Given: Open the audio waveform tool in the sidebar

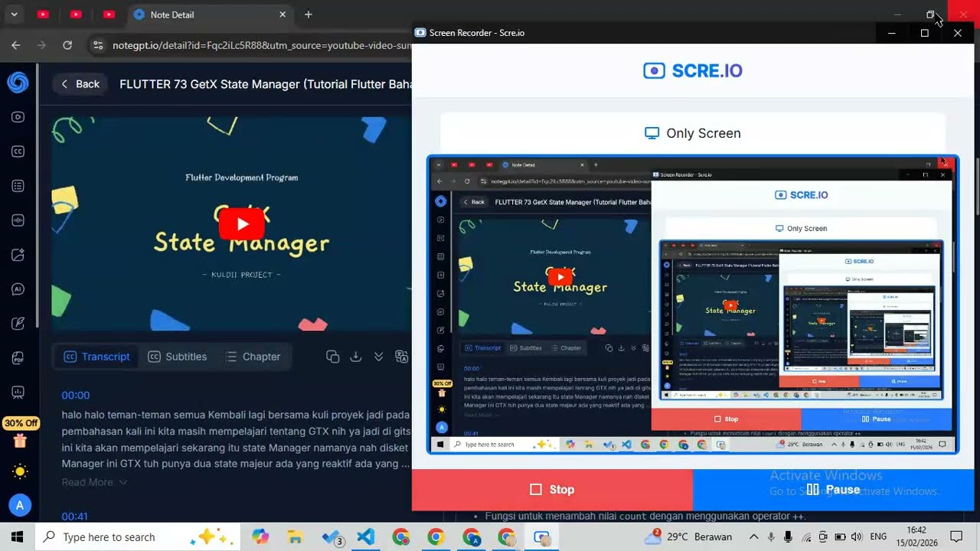Looking at the screenshot, I should tap(18, 220).
